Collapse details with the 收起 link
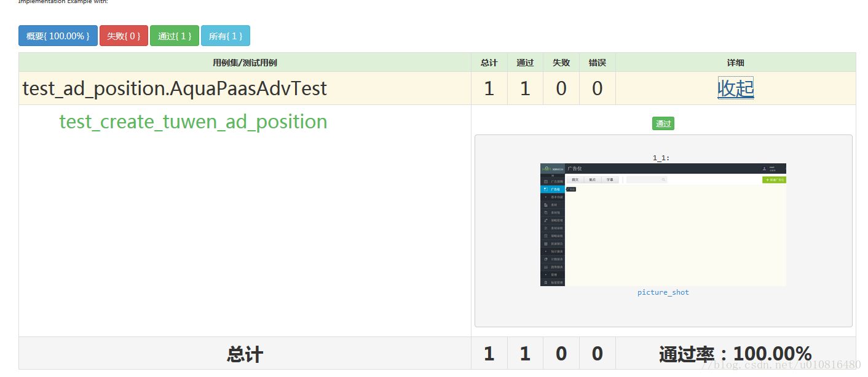The image size is (868, 377). pos(735,88)
